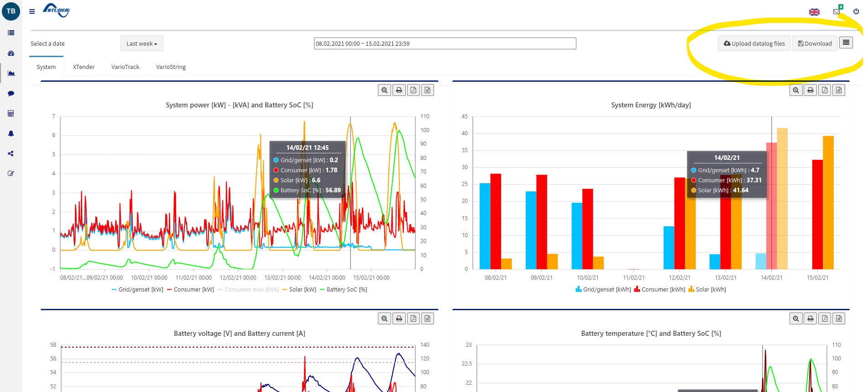Click the date range input field
The image size is (868, 392).
click(x=445, y=44)
